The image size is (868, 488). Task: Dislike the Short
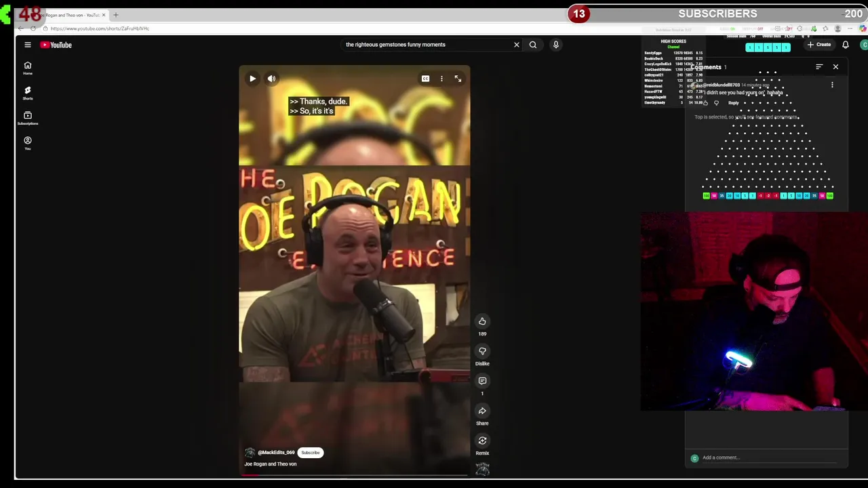[482, 351]
